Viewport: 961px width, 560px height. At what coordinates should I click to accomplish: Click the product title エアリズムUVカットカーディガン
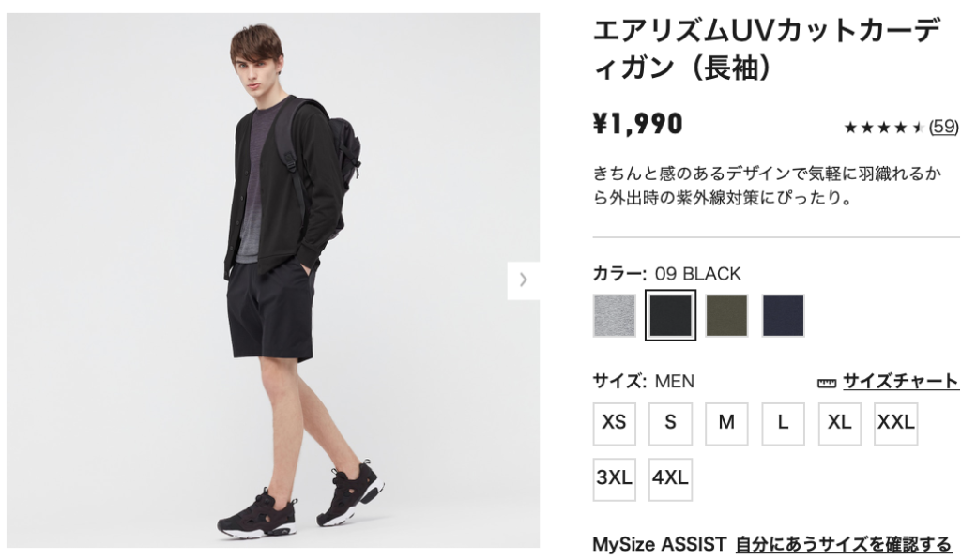click(x=766, y=49)
